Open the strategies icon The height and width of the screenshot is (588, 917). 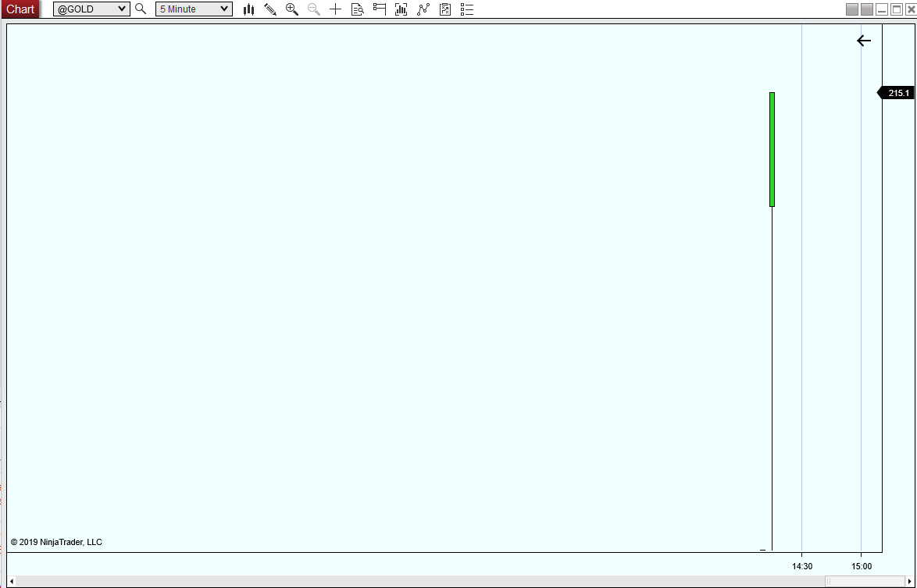point(445,9)
